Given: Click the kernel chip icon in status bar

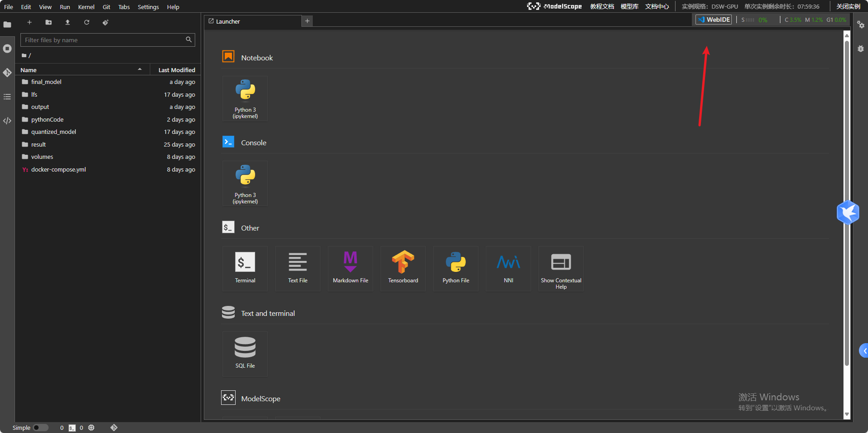Looking at the screenshot, I should tap(91, 428).
